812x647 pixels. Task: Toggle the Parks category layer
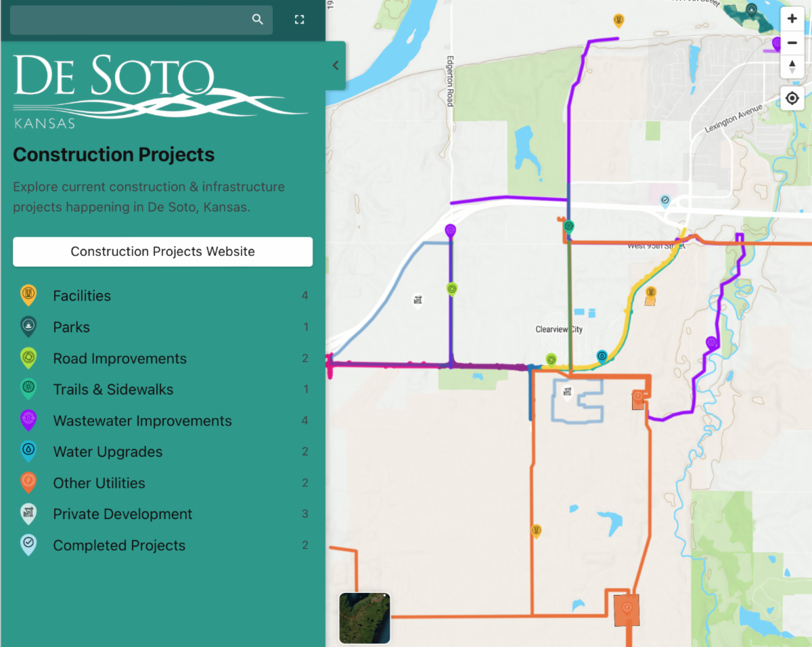71,327
